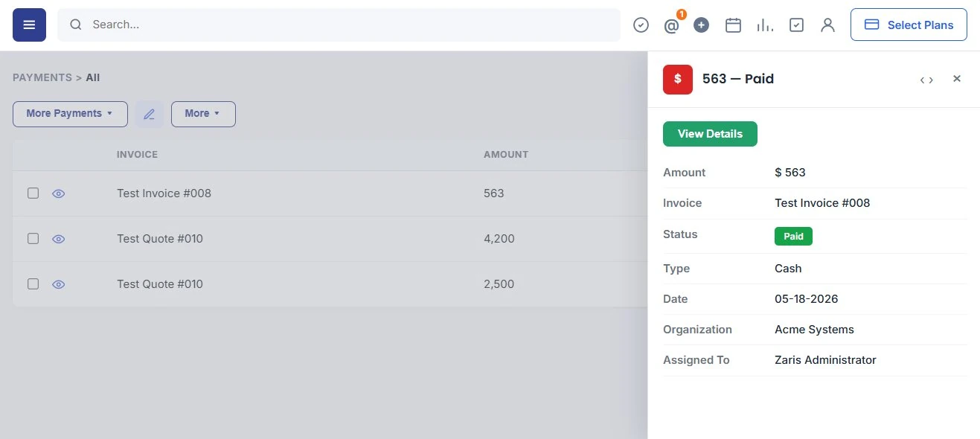The height and width of the screenshot is (439, 980).
Task: Open mentions with the @ icon
Action: pyautogui.click(x=671, y=25)
